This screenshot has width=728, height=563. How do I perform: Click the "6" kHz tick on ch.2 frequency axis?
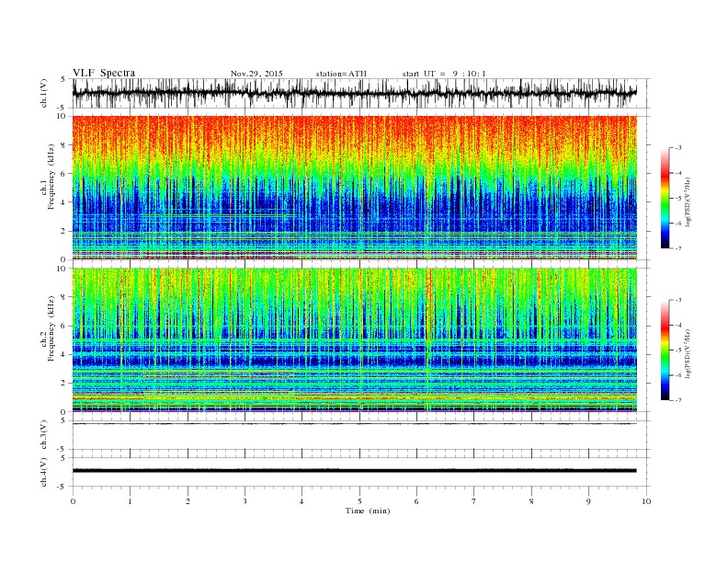(x=64, y=326)
